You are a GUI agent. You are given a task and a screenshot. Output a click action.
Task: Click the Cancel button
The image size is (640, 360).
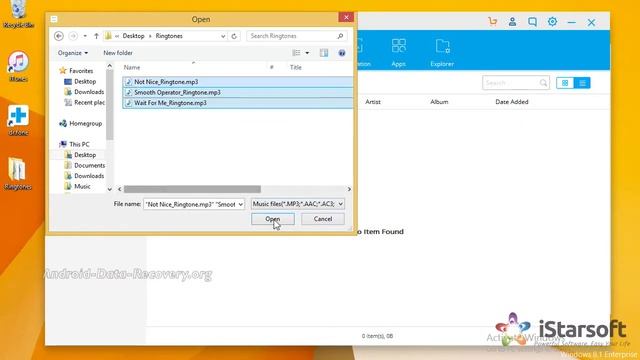coord(323,219)
